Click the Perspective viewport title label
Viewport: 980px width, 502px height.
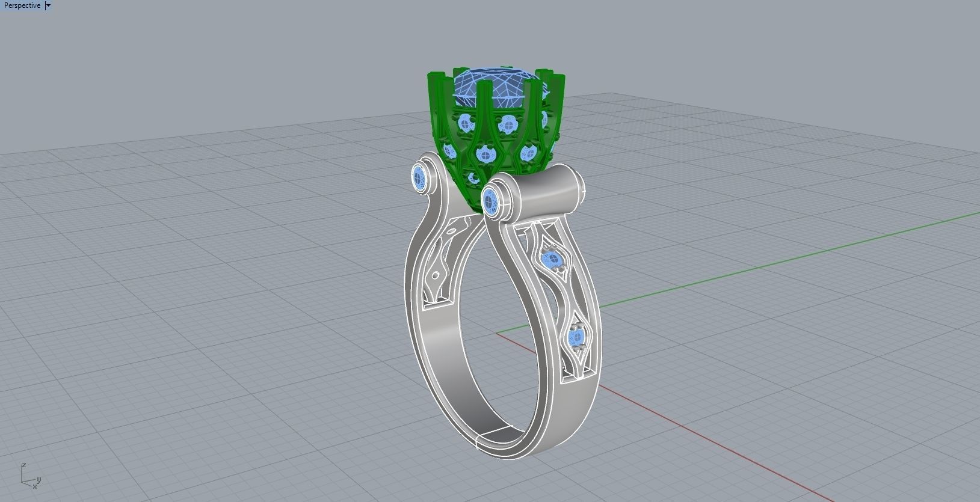22,5
